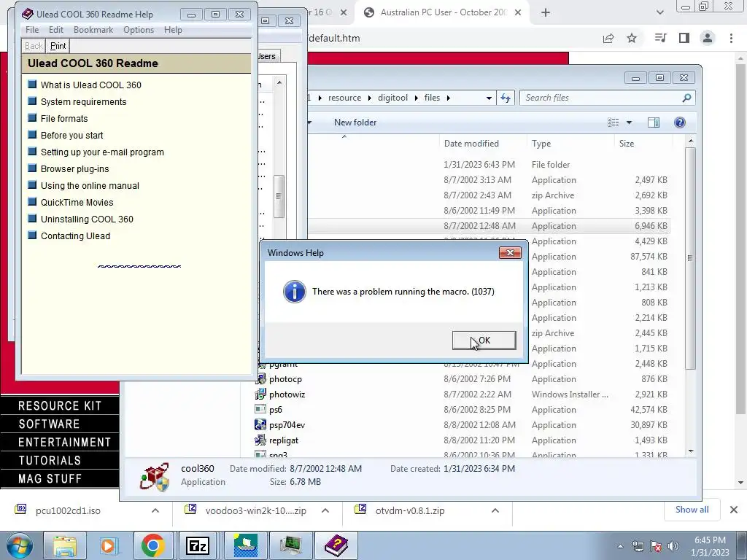Open the File menu in Ulead Readme Help
This screenshot has width=747, height=560.
coord(32,29)
